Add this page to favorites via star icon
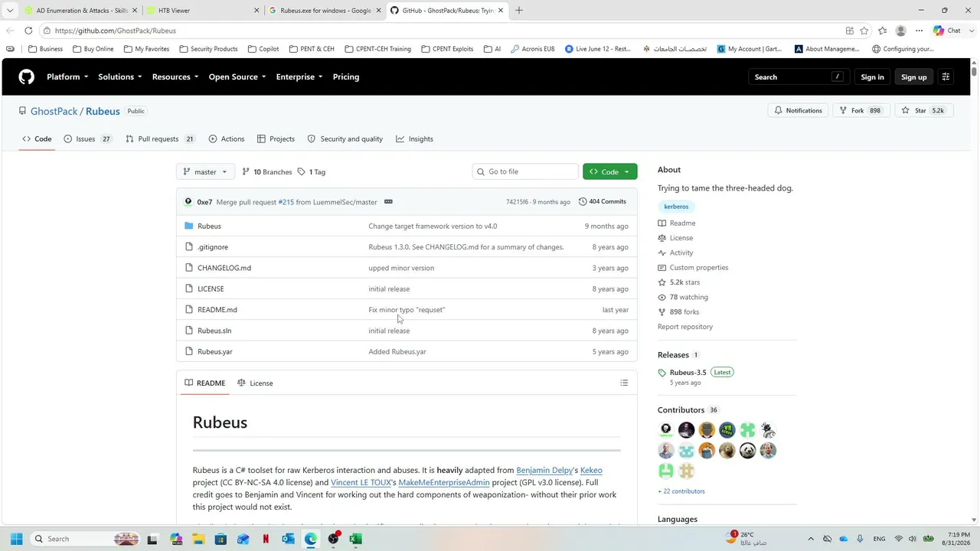The height and width of the screenshot is (551, 980). click(x=864, y=31)
